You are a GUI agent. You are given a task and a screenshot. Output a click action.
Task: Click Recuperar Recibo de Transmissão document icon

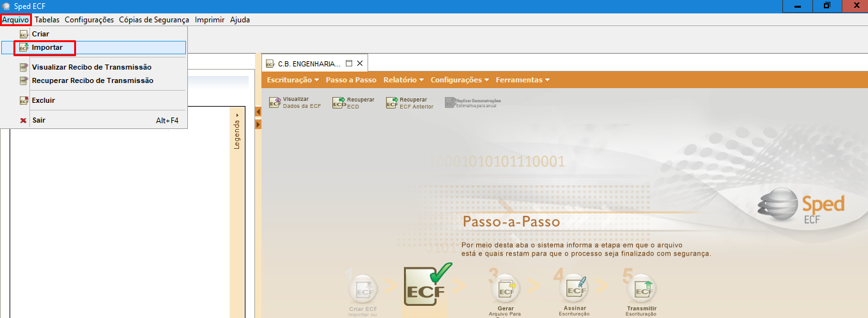(x=24, y=80)
